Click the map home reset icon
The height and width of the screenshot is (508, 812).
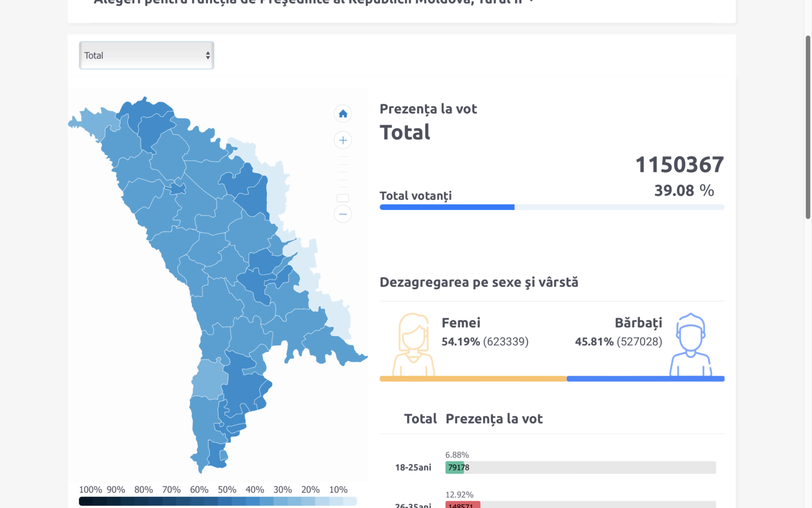343,114
